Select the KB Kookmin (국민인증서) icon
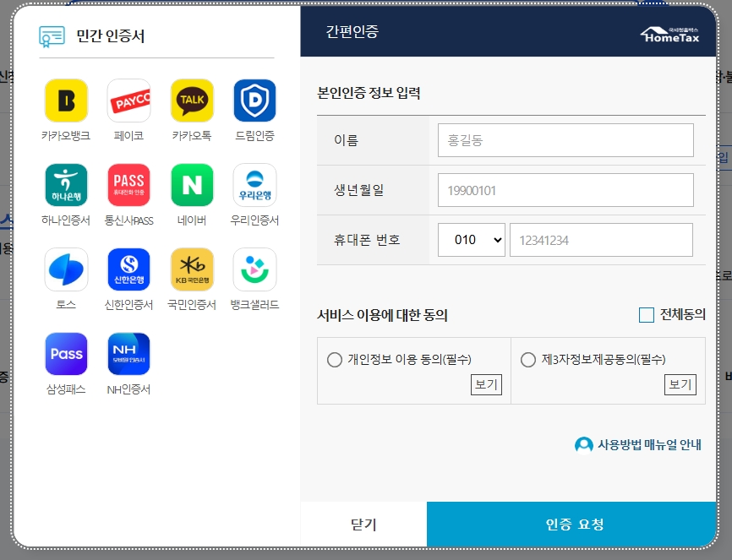This screenshot has height=560, width=732. point(192,269)
